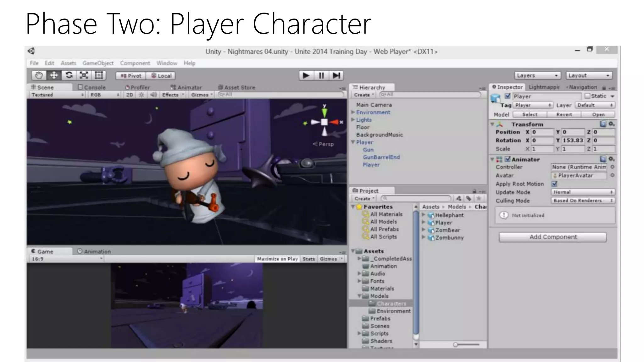Click the Step frame button
This screenshot has height=362, width=644.
pyautogui.click(x=336, y=75)
